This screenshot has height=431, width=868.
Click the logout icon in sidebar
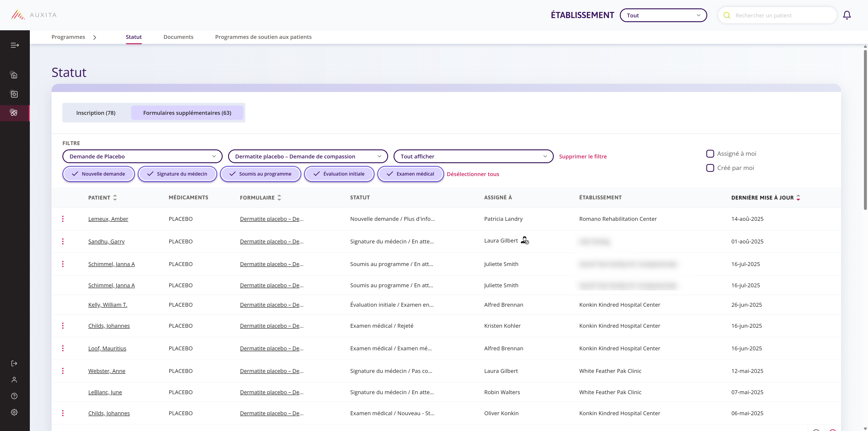[14, 363]
